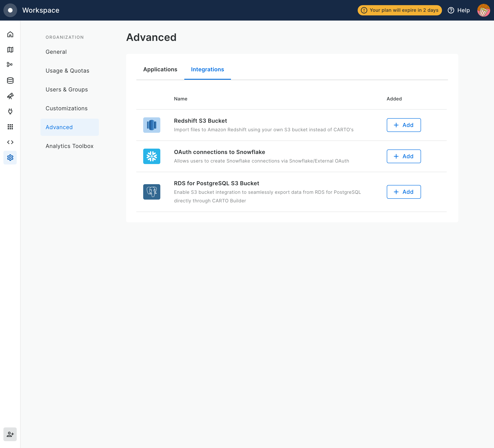Screen dimensions: 494x448
Task: Click the plan expiration warning badge
Action: (x=399, y=10)
